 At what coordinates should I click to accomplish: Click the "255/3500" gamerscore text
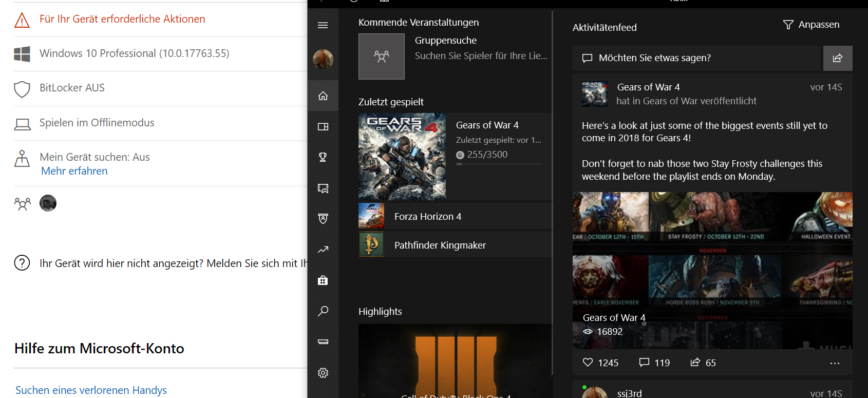(x=487, y=155)
